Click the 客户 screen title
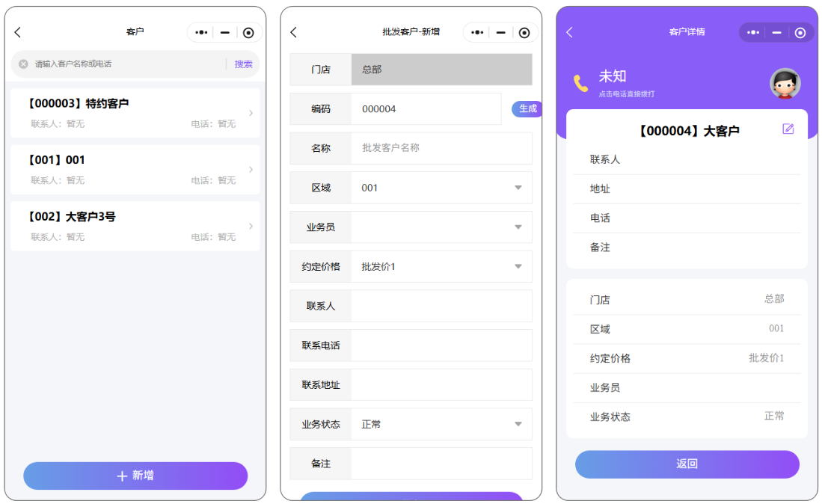Image resolution: width=822 pixels, height=504 pixels. (135, 32)
